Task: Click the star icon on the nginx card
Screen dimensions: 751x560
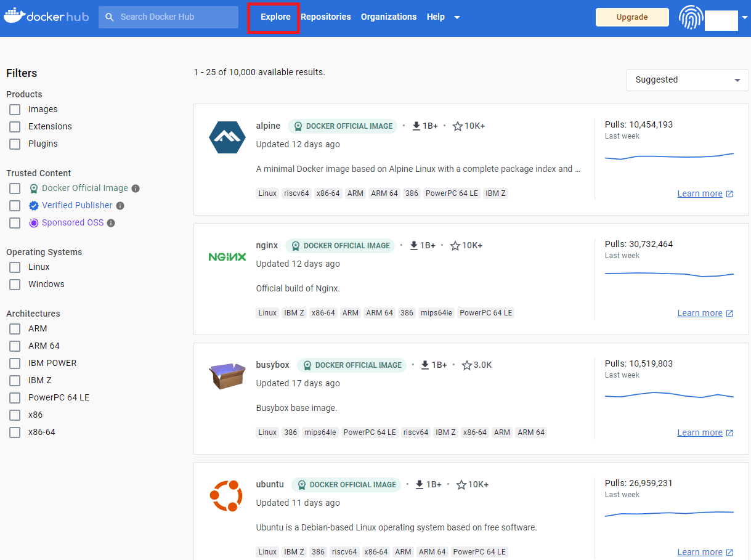Action: pyautogui.click(x=455, y=246)
